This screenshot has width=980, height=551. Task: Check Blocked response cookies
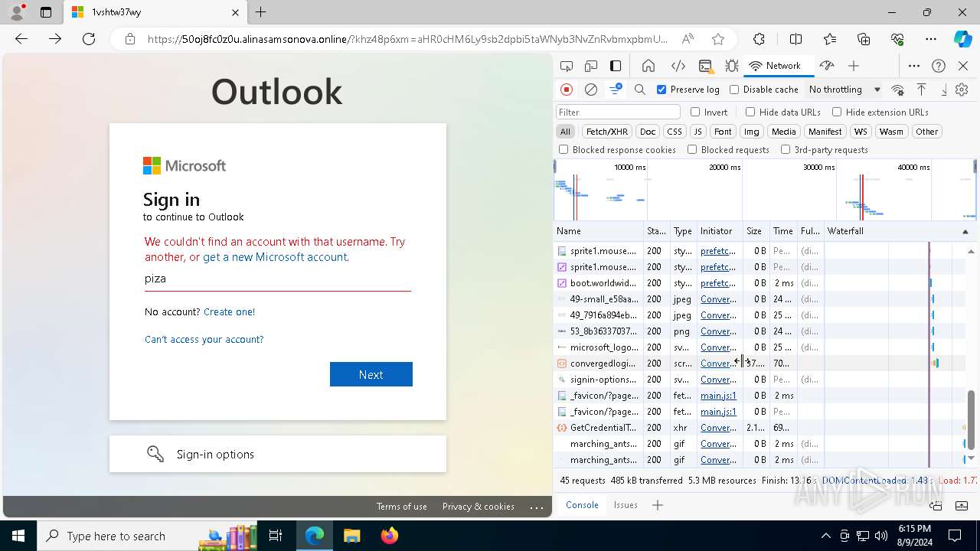pyautogui.click(x=563, y=150)
